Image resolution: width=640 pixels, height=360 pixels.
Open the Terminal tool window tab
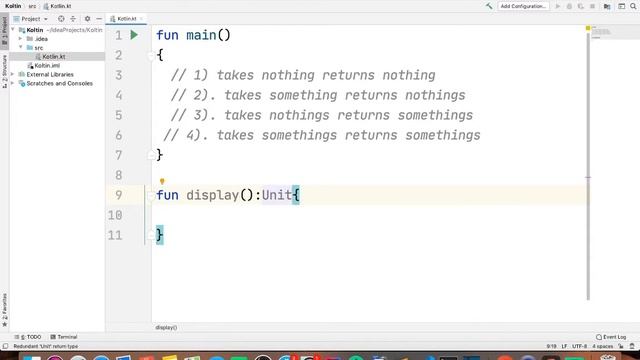[64, 337]
